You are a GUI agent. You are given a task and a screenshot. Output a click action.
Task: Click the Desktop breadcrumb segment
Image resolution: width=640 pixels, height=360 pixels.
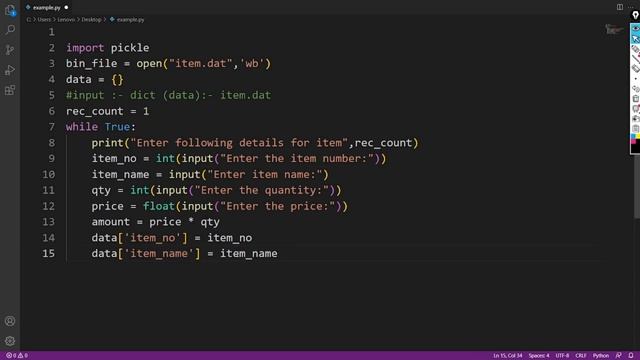91,20
